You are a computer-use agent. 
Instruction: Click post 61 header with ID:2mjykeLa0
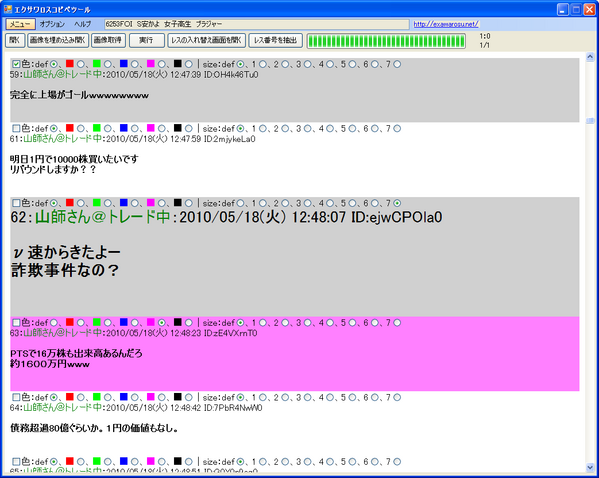[x=133, y=139]
